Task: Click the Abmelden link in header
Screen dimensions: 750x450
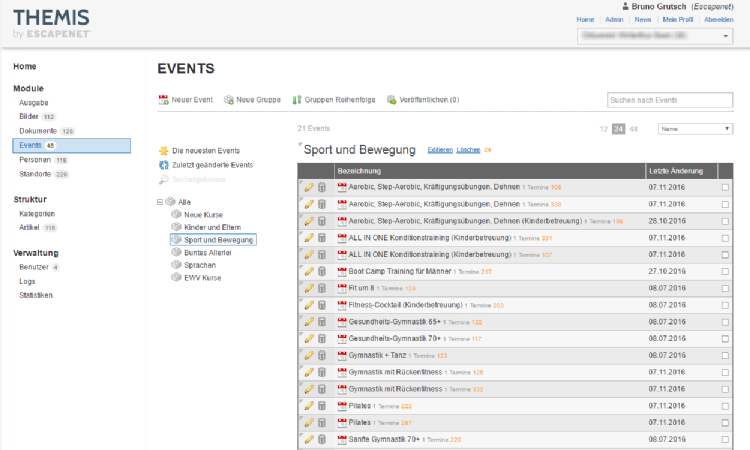Action: pyautogui.click(x=718, y=19)
